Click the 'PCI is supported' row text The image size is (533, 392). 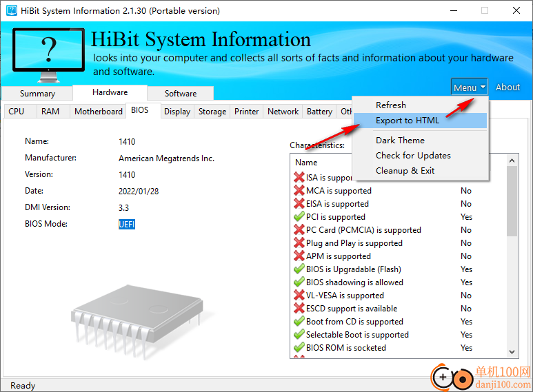click(x=336, y=217)
